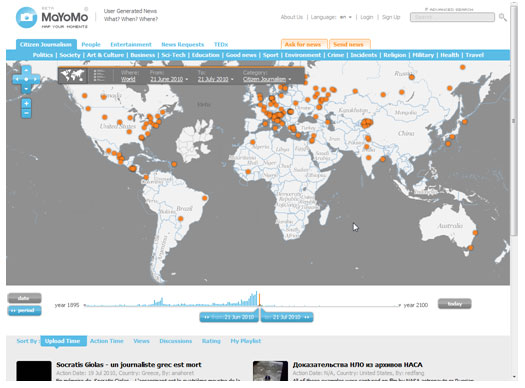This screenshot has width=525, height=388.
Task: Open the From date dropdown 21 June 2010
Action: click(169, 79)
